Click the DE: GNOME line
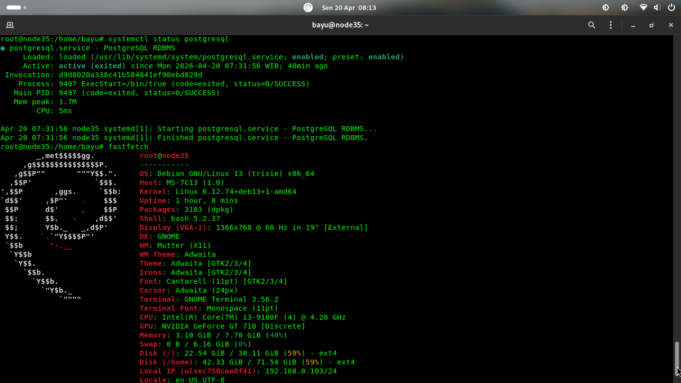 (x=159, y=237)
